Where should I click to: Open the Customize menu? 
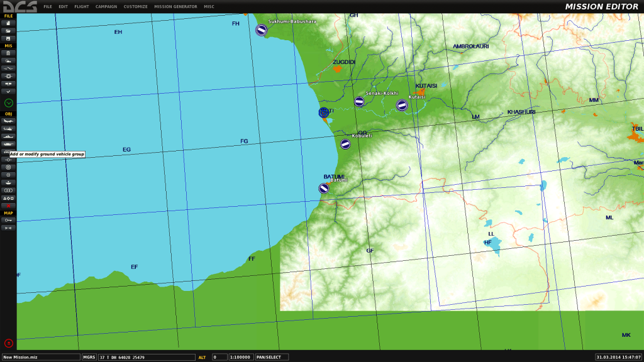(135, 7)
